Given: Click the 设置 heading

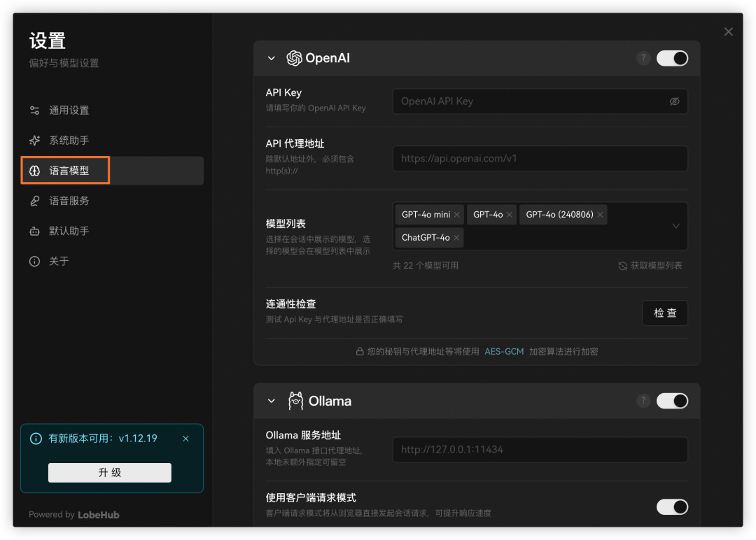Looking at the screenshot, I should (x=48, y=41).
